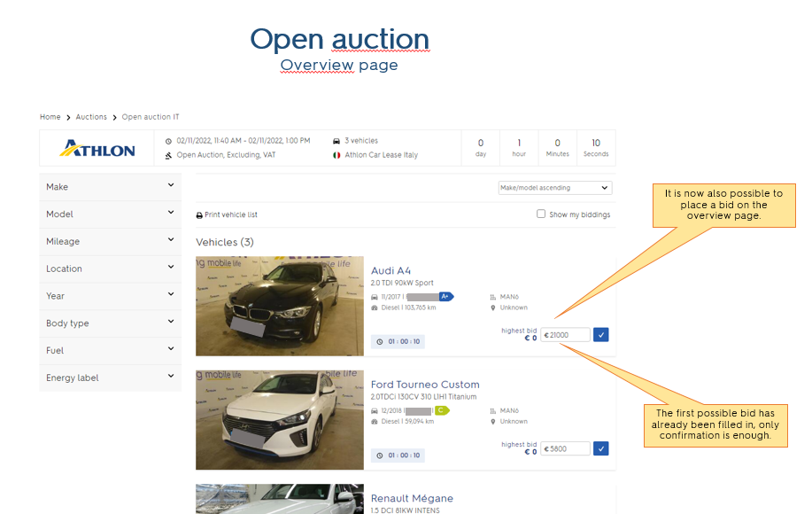The width and height of the screenshot is (812, 514).
Task: Click the 1.5 DCI 81KW INTENS text
Action: click(x=406, y=510)
